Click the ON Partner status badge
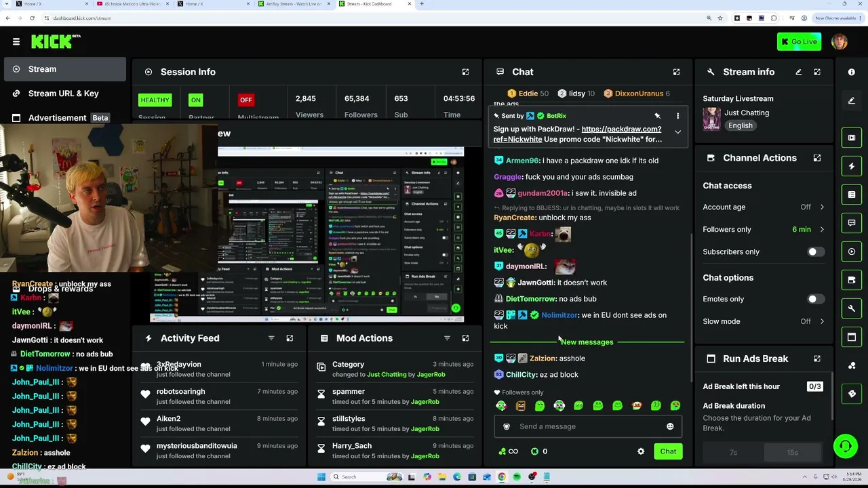 coord(195,100)
